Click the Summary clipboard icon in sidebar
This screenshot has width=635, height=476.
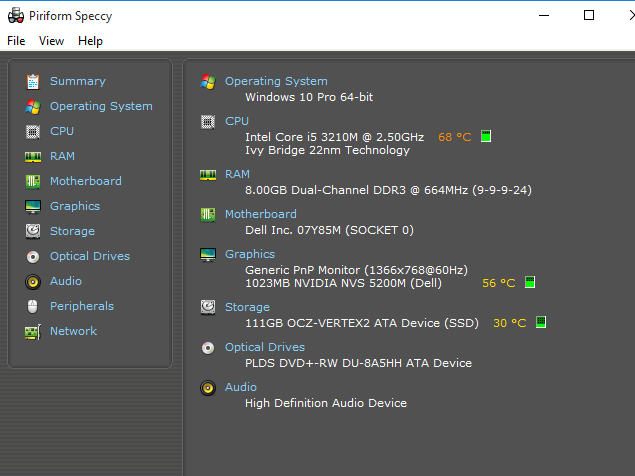[33, 81]
